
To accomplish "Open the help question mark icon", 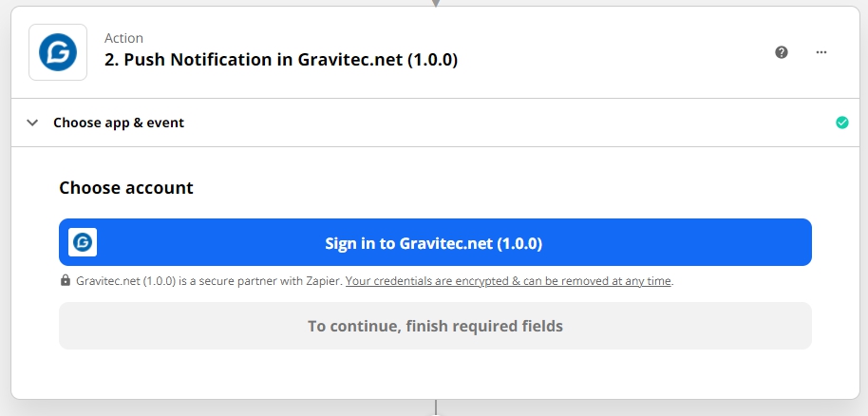I will click(781, 52).
